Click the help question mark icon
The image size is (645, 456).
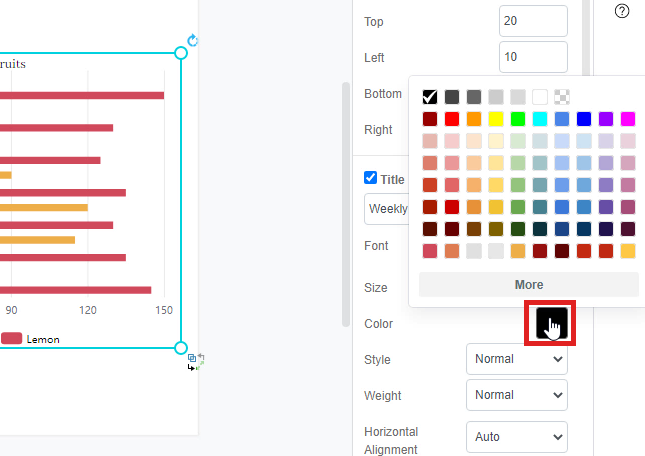click(622, 11)
